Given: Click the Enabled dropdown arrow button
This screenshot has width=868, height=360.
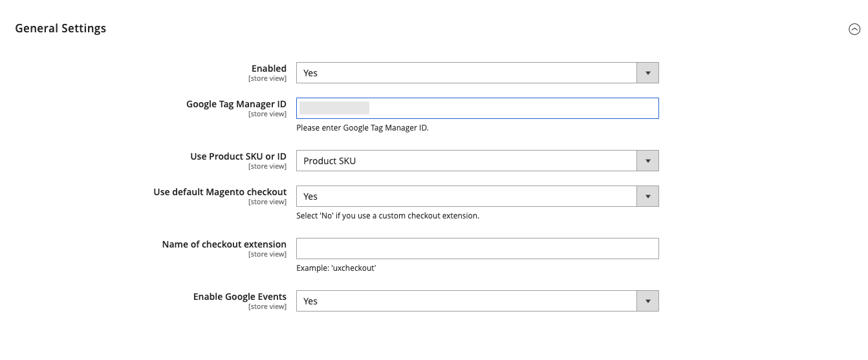Looking at the screenshot, I should click(647, 73).
